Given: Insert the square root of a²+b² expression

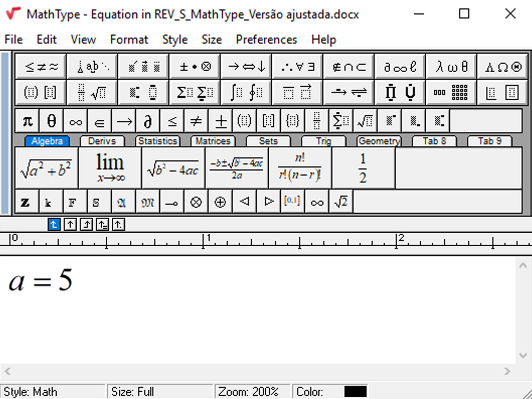Looking at the screenshot, I should tap(46, 168).
